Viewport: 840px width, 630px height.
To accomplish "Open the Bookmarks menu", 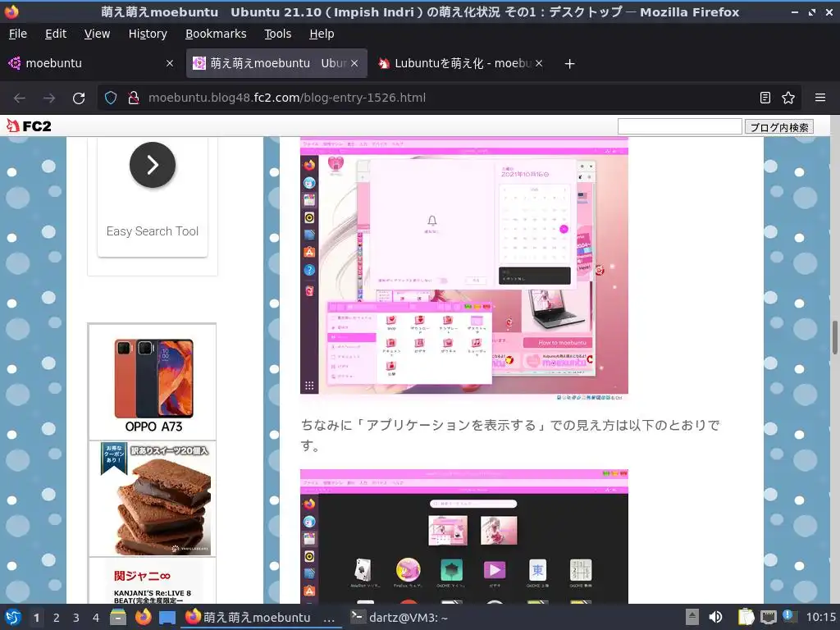I will click(216, 34).
